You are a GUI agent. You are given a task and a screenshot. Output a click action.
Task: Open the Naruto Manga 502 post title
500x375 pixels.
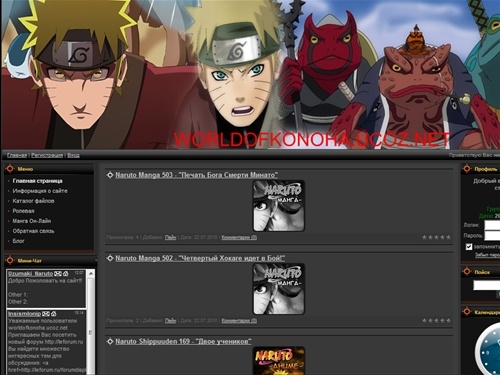pos(200,258)
